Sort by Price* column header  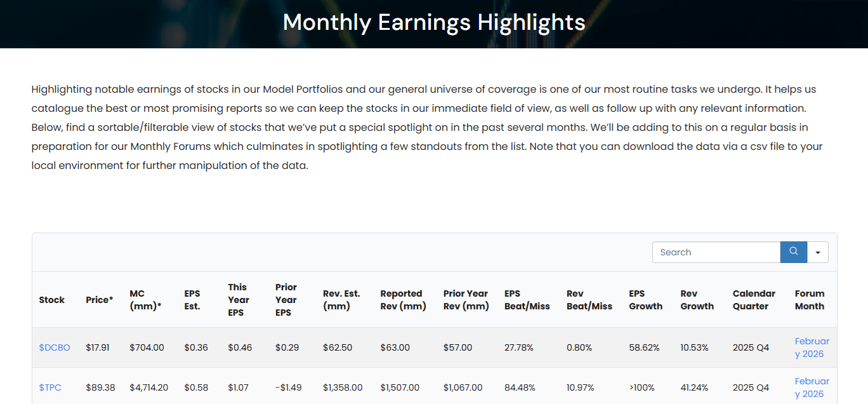tap(100, 300)
